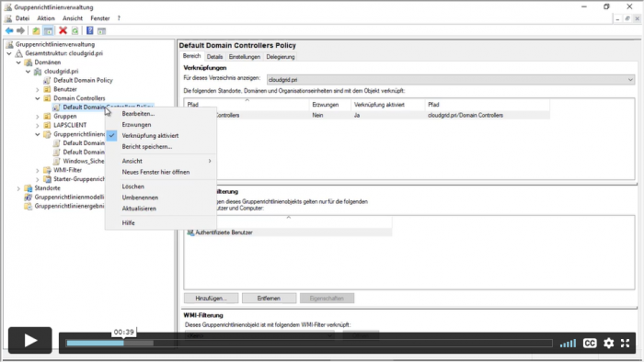Click the Entfernen button
Image resolution: width=644 pixels, height=362 pixels.
coord(269,299)
